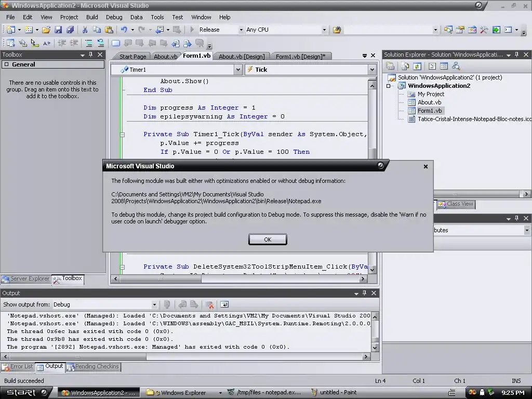The width and height of the screenshot is (532, 399).
Task: Click the Output panel horizontal scrollbar thumb
Action: coord(78,356)
